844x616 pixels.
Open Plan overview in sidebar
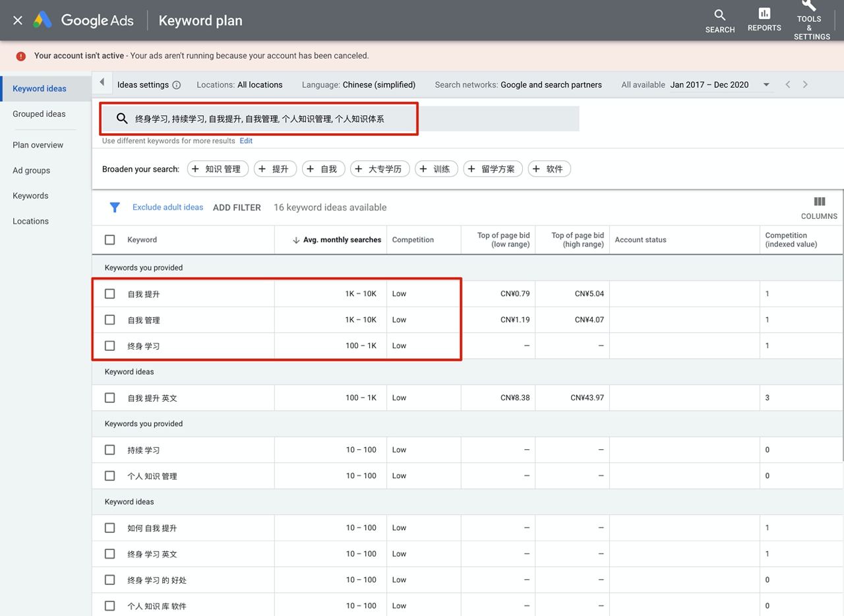pos(38,145)
